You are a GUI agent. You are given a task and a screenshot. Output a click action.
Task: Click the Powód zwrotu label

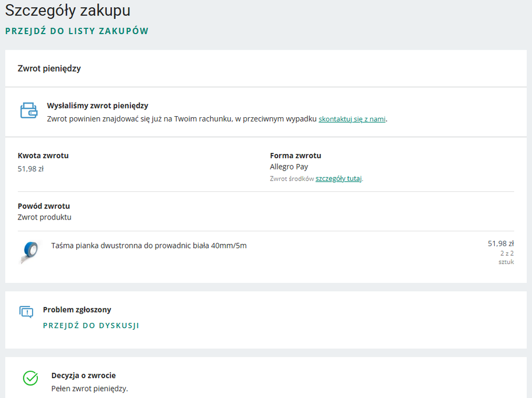click(x=43, y=206)
